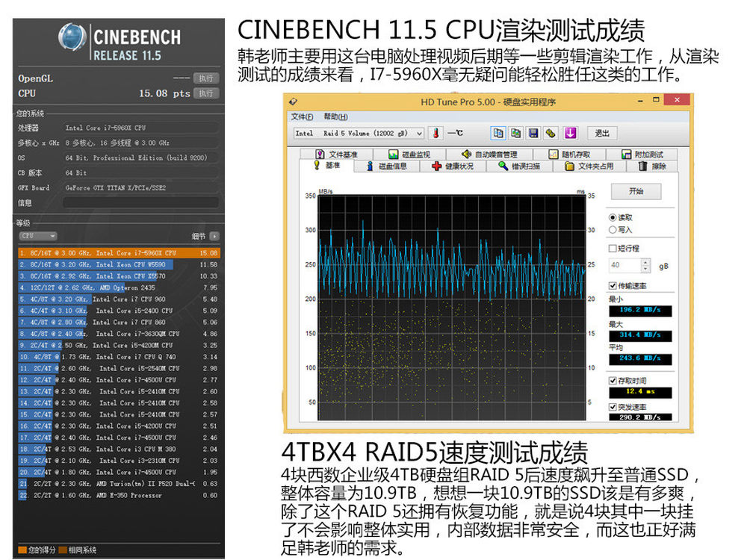Select the Intel Xeon CPU X5570 ranking row
The image size is (747, 560).
(x=119, y=276)
